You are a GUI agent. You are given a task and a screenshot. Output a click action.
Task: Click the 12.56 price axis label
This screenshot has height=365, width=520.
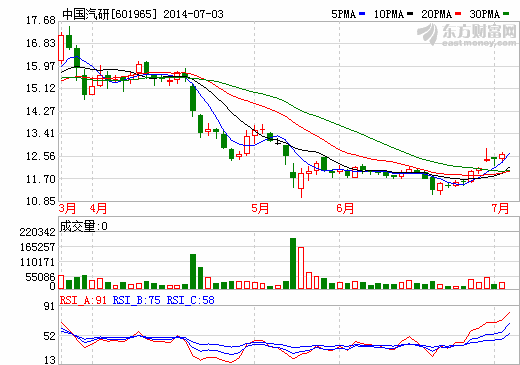pos(41,156)
